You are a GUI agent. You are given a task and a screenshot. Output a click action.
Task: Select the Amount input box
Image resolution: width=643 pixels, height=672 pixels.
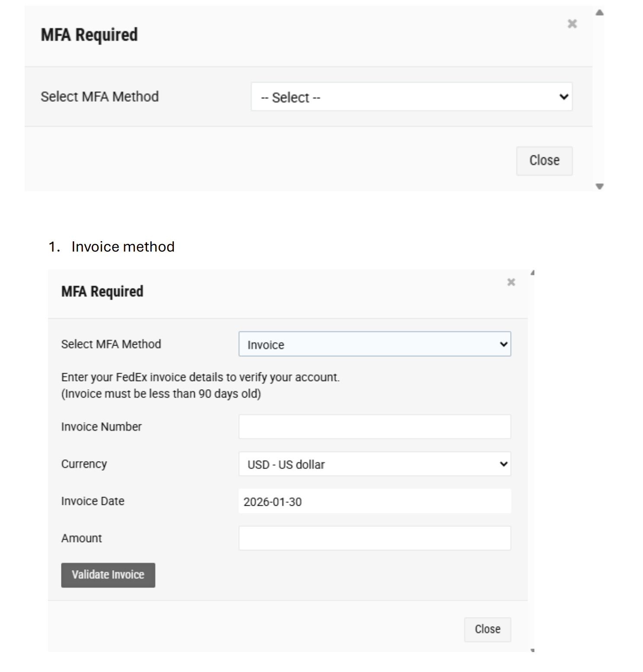(x=374, y=538)
